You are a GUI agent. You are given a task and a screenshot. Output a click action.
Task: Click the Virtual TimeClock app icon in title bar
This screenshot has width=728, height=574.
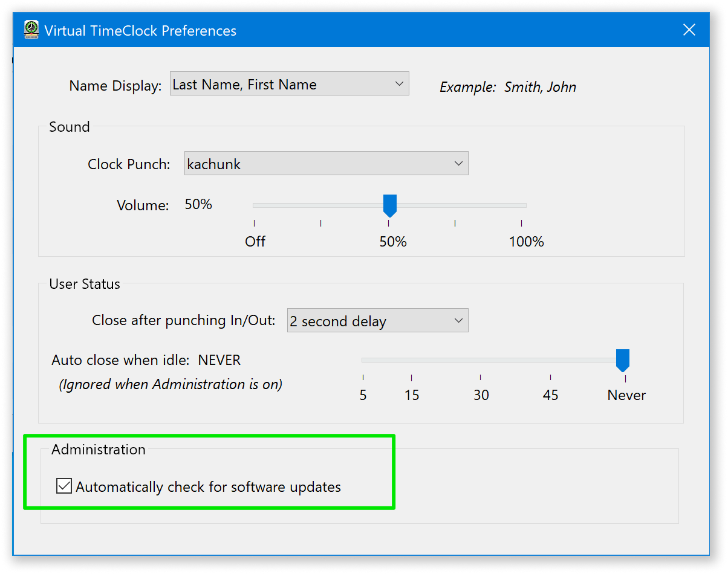[x=31, y=30]
